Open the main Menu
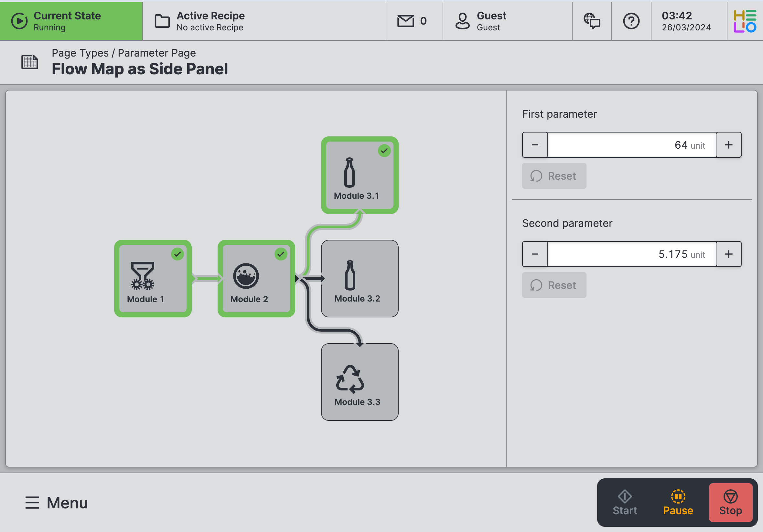763x532 pixels. click(57, 502)
